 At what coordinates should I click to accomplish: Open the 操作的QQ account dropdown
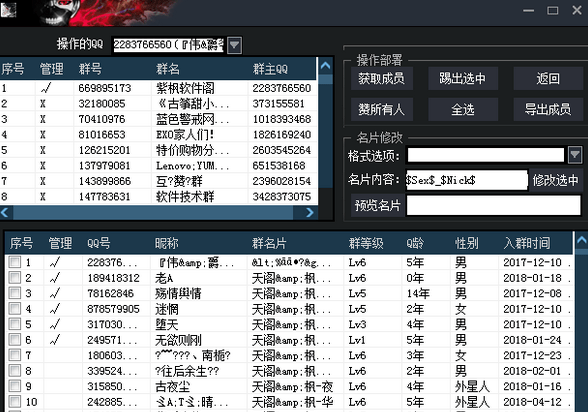click(x=234, y=45)
